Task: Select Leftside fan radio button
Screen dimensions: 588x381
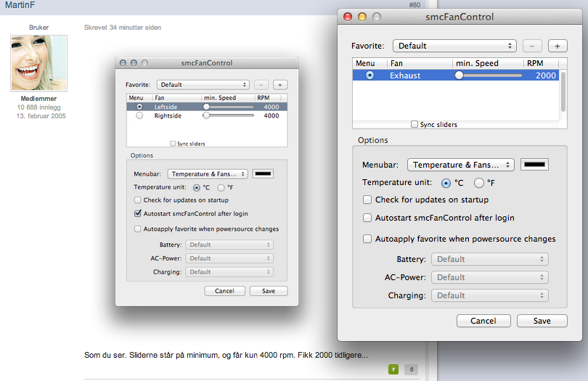Action: tap(139, 107)
